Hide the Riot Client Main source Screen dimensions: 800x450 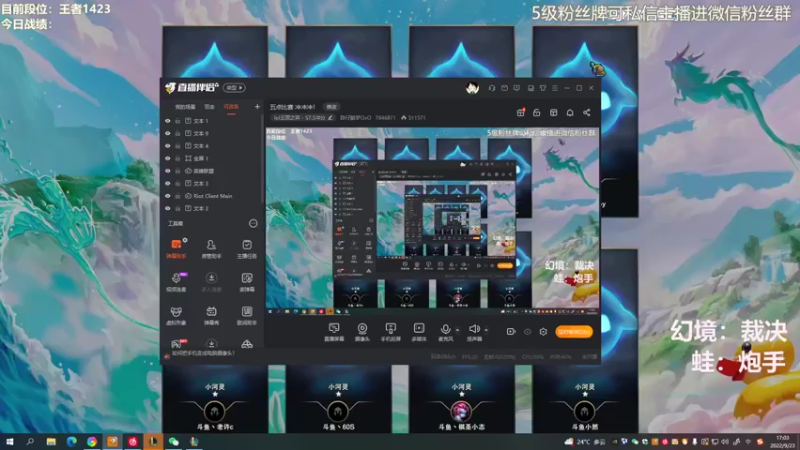point(167,196)
